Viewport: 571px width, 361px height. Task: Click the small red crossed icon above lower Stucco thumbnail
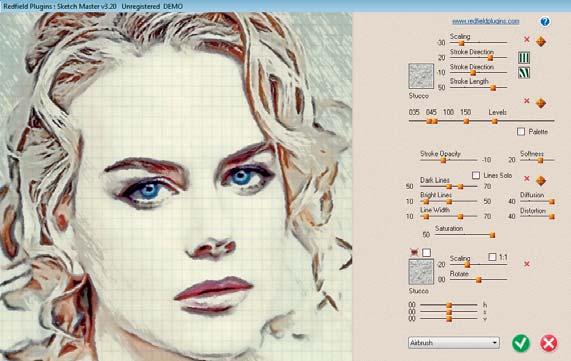coord(414,252)
